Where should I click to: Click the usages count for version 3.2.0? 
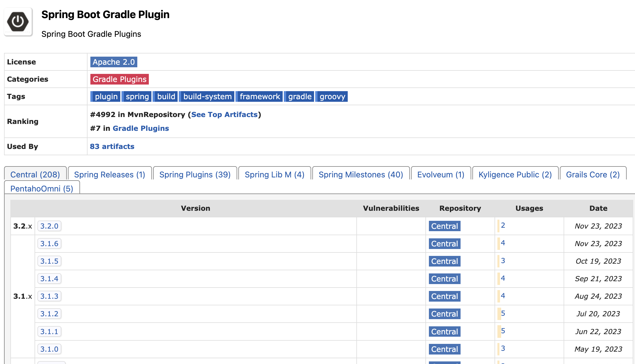[503, 225]
